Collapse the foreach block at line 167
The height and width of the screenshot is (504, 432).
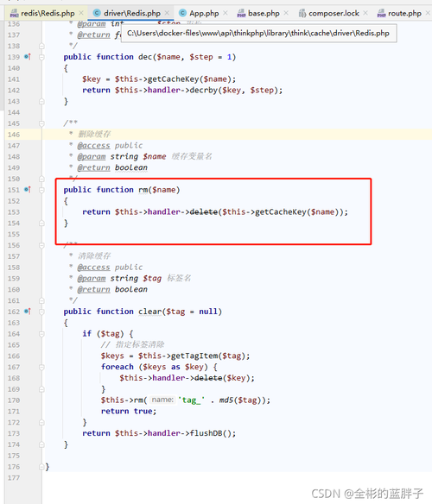click(x=41, y=367)
